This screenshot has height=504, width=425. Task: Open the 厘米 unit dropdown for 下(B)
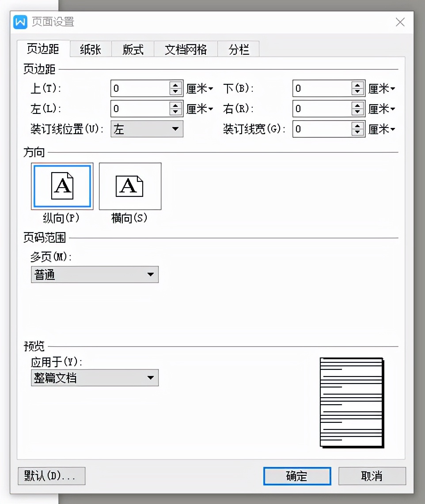click(382, 88)
